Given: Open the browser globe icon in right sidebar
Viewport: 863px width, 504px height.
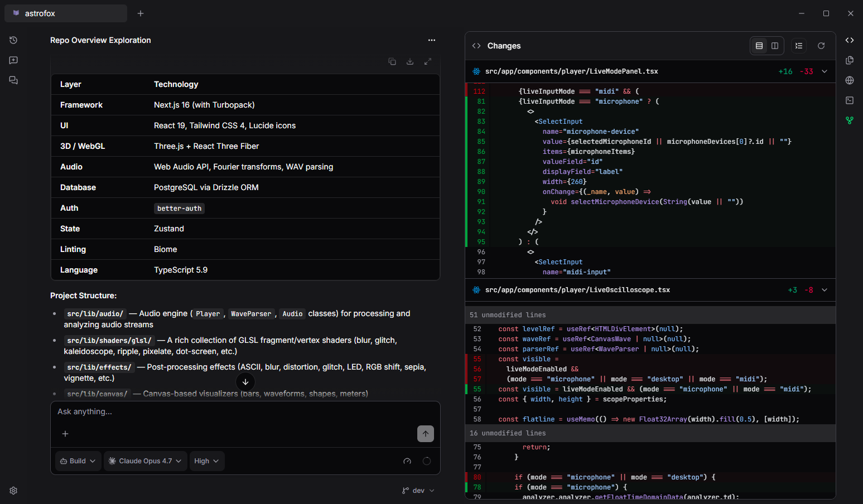Looking at the screenshot, I should [850, 80].
